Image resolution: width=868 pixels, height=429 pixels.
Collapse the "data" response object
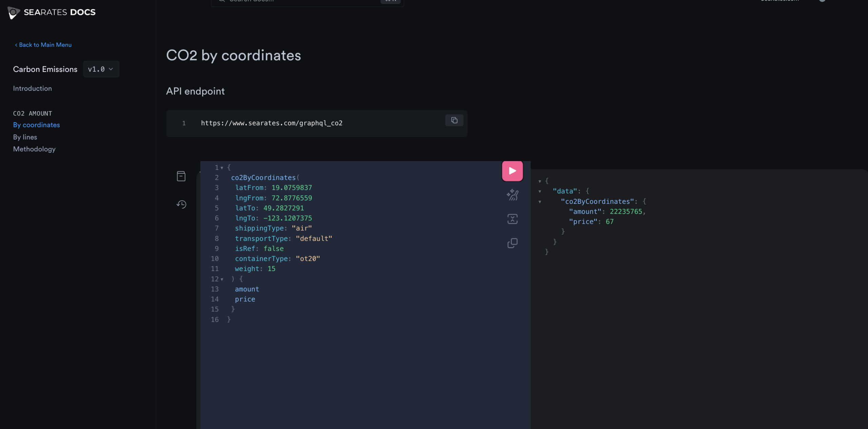coord(540,192)
